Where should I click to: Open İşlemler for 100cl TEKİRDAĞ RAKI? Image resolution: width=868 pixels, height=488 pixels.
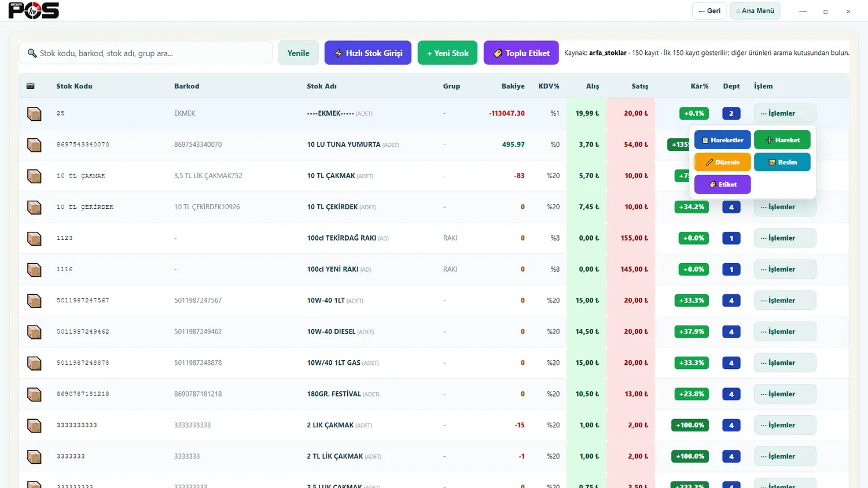[x=785, y=238]
